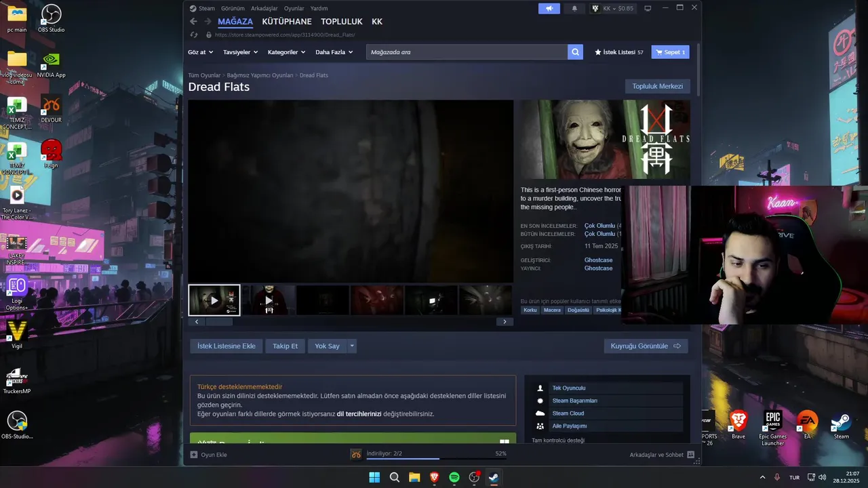This screenshot has height=488, width=868.
Task: Open the Steam announcements megaphone icon
Action: click(x=549, y=8)
